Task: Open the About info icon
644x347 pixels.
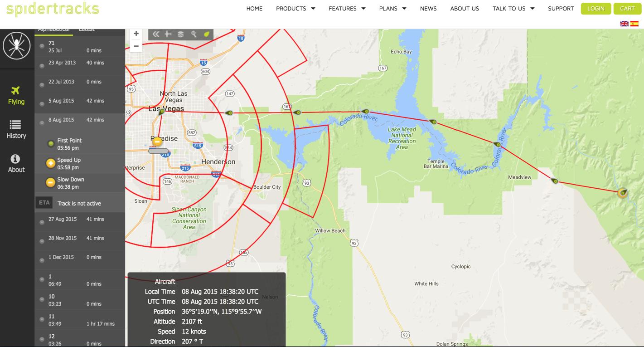Action: pos(15,159)
